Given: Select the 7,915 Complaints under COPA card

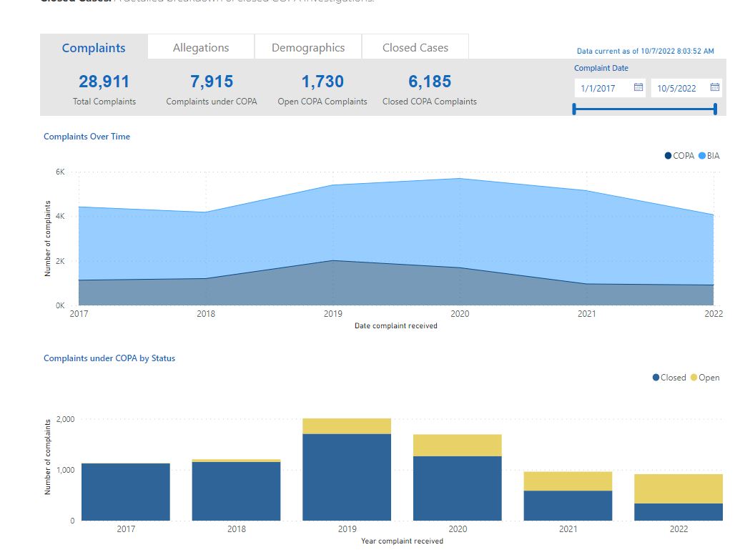Looking at the screenshot, I should 212,89.
